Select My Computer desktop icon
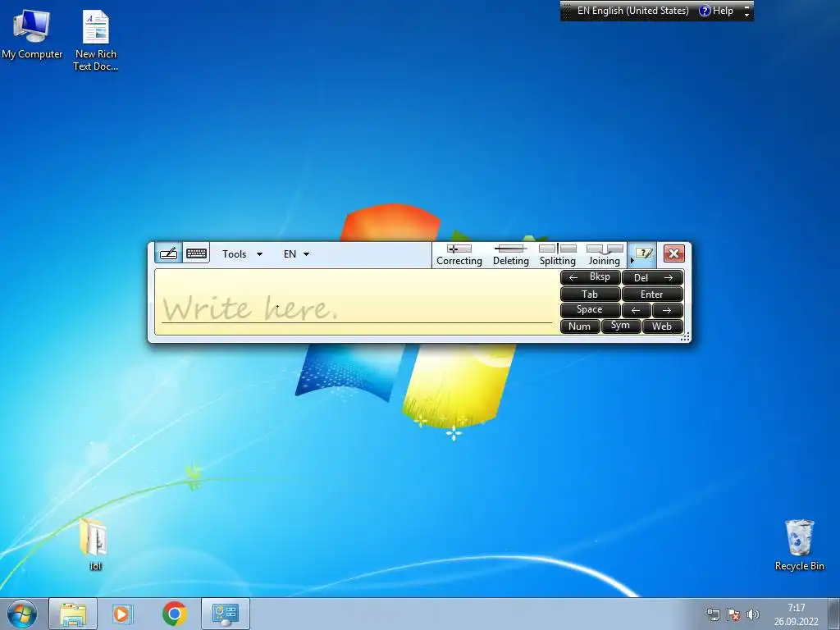The height and width of the screenshot is (630, 840). coord(32,34)
